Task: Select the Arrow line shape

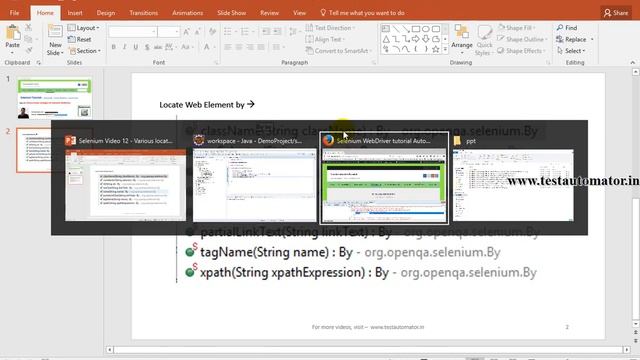Action: [x=406, y=29]
